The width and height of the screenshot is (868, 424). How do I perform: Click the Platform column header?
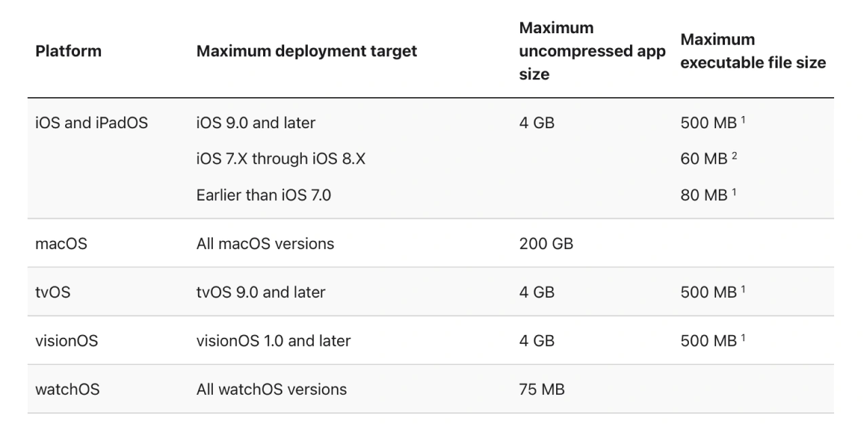[x=68, y=51]
